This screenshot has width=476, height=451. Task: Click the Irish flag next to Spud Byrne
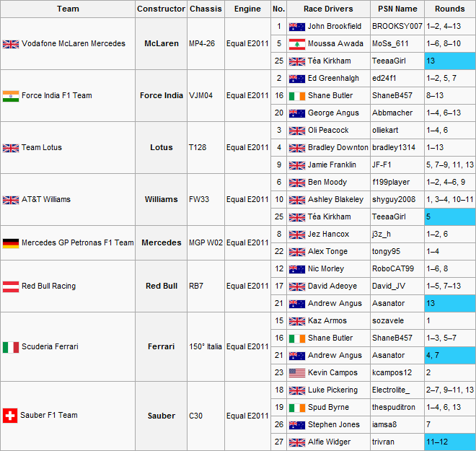(297, 408)
